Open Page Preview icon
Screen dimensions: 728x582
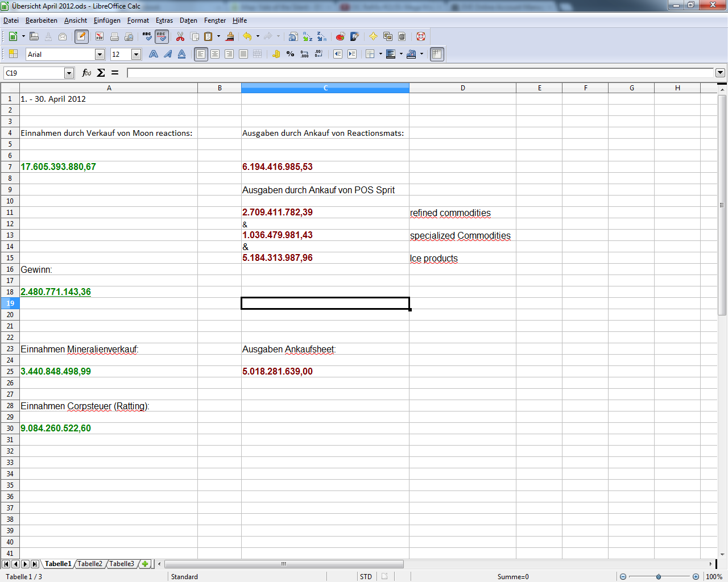coord(129,36)
